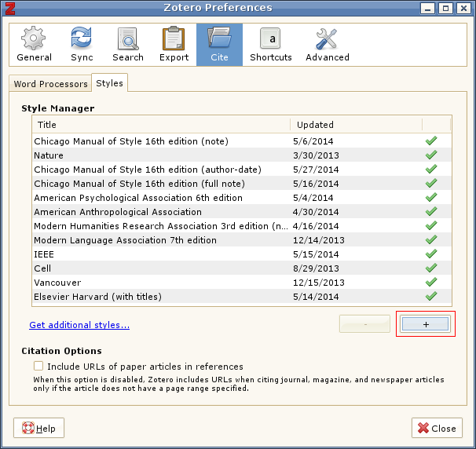Select the Cite preferences pane
The width and height of the screenshot is (476, 449).
(x=219, y=45)
